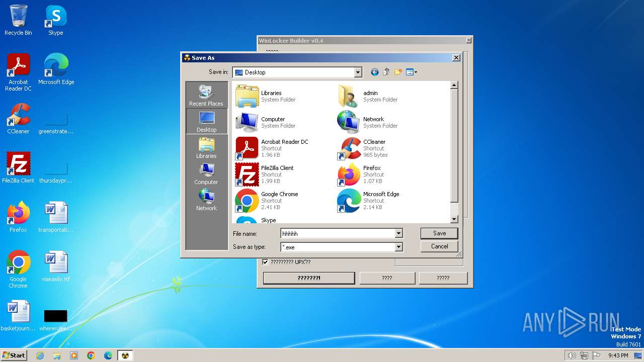Open Recycle Bin on the desktop
Image resolution: width=644 pixels, height=362 pixels.
(x=18, y=20)
